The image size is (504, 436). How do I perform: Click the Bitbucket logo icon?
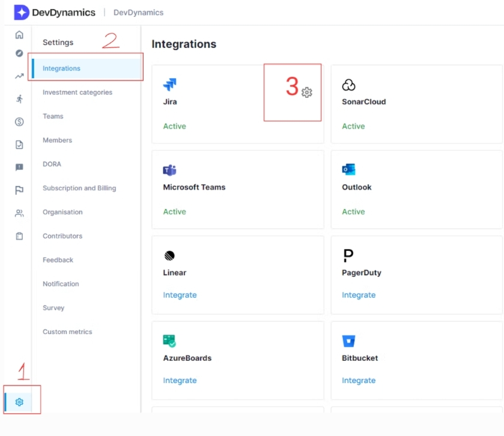coord(349,341)
